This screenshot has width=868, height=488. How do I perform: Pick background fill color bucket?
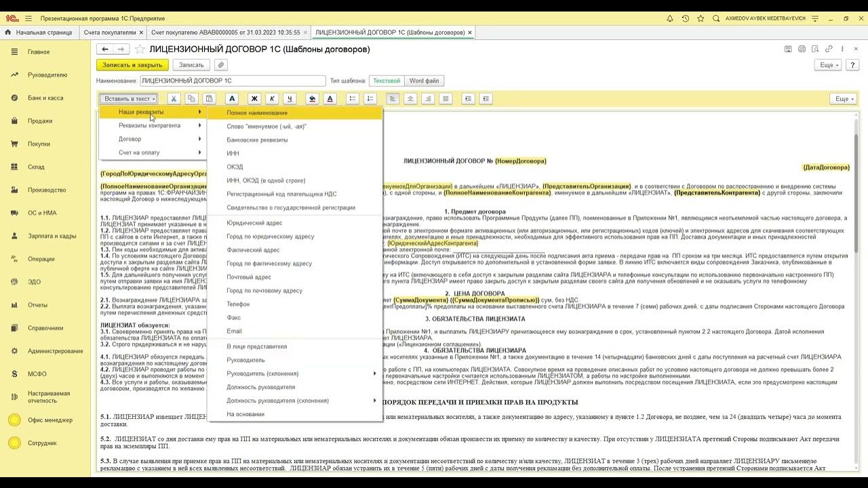313,99
